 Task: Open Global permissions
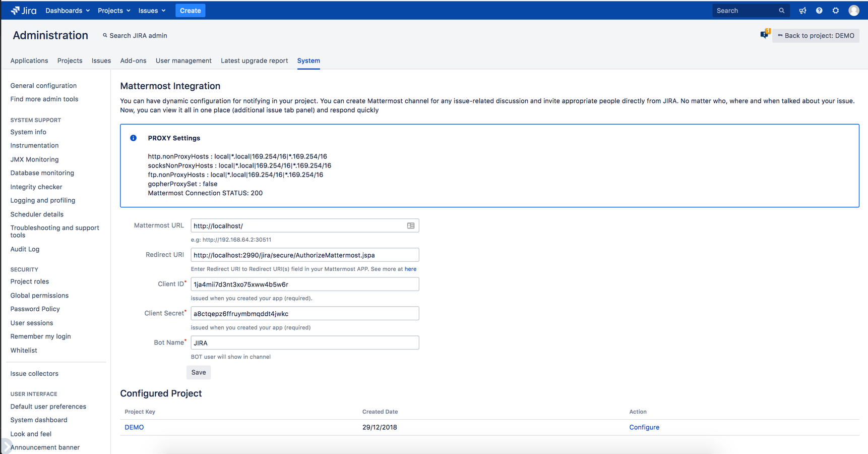coord(39,296)
